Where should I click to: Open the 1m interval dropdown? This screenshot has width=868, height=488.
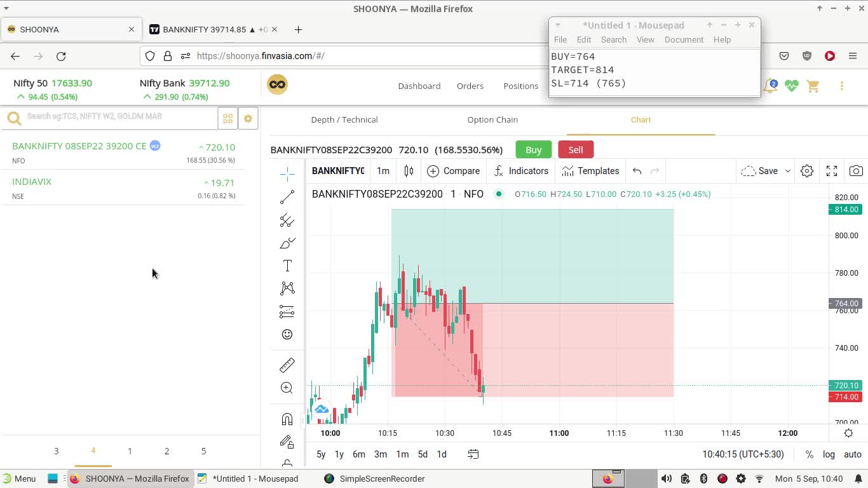[383, 171]
